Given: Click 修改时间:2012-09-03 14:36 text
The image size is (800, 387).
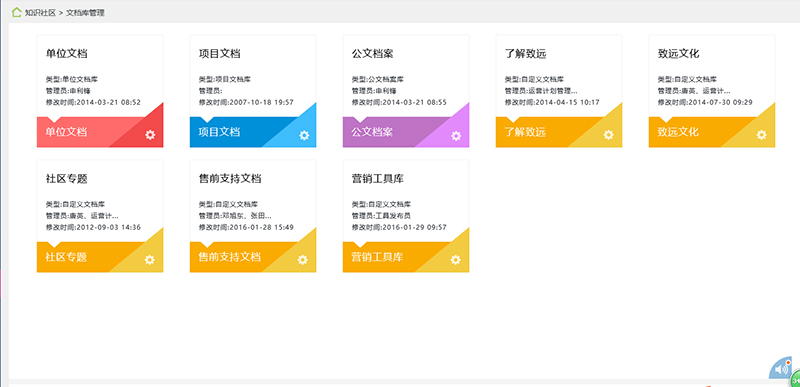Looking at the screenshot, I should (x=93, y=227).
